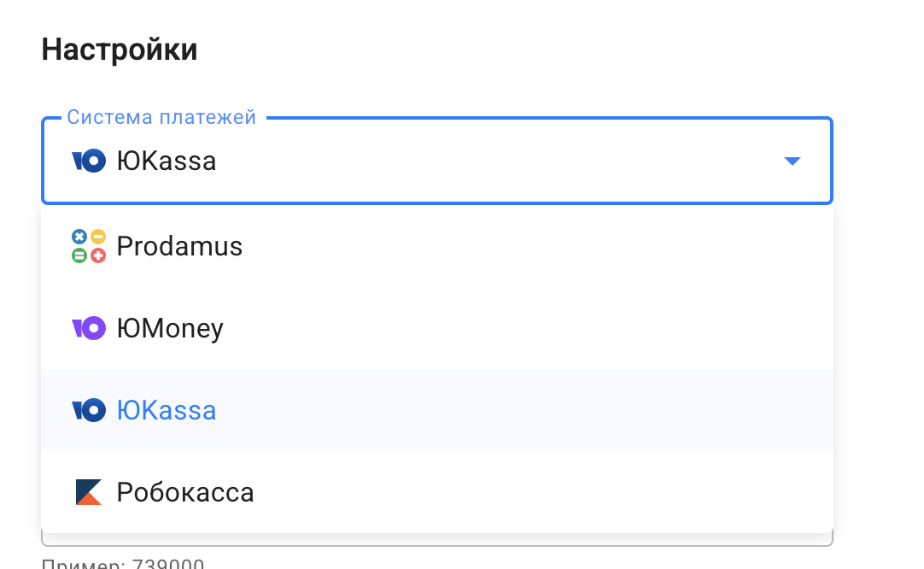Focus the input field beneath the dropdown list
The width and height of the screenshot is (924, 569).
437,539
